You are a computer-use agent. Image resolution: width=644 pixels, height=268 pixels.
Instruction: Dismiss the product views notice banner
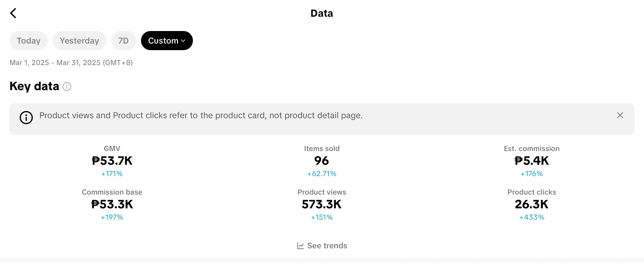point(620,115)
